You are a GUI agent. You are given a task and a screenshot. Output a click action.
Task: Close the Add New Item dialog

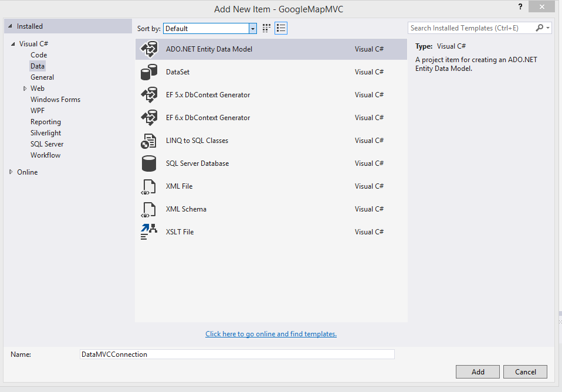click(x=541, y=6)
